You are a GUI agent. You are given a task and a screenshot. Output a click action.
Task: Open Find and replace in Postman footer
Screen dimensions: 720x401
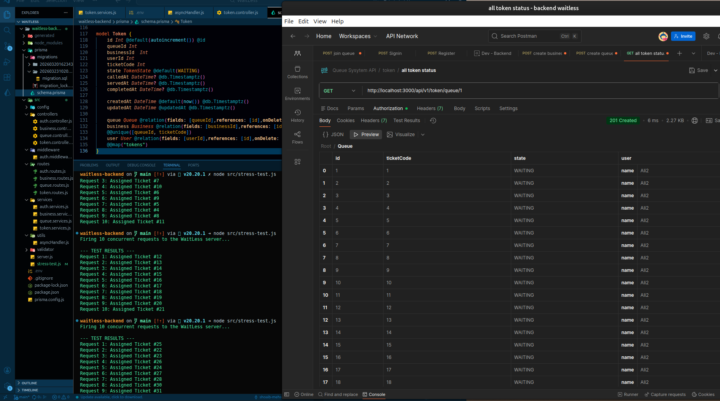click(338, 395)
